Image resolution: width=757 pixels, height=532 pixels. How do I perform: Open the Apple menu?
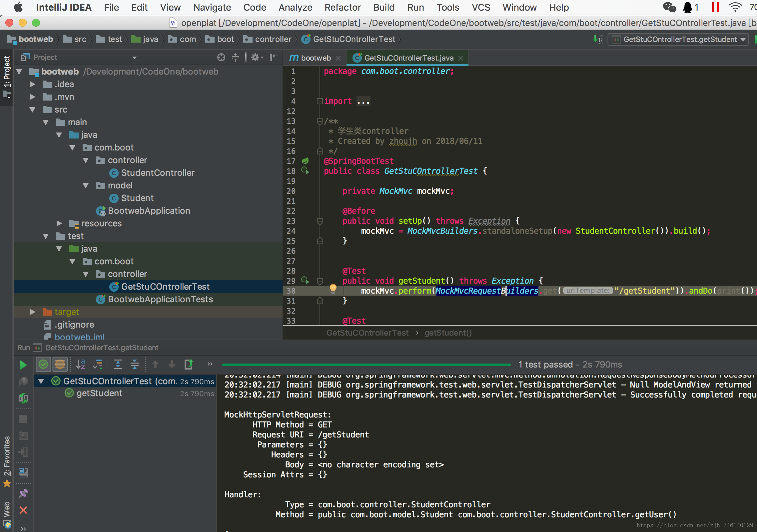(19, 7)
